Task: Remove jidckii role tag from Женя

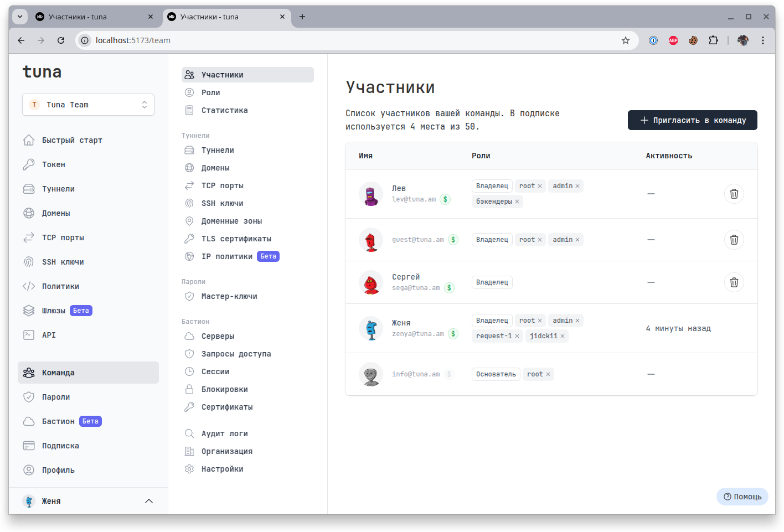Action: [563, 336]
